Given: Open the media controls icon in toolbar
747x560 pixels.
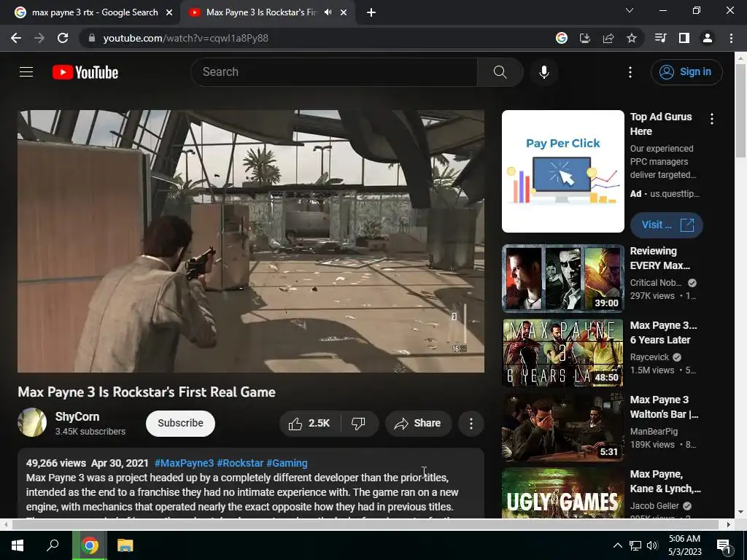Looking at the screenshot, I should coord(660,38).
